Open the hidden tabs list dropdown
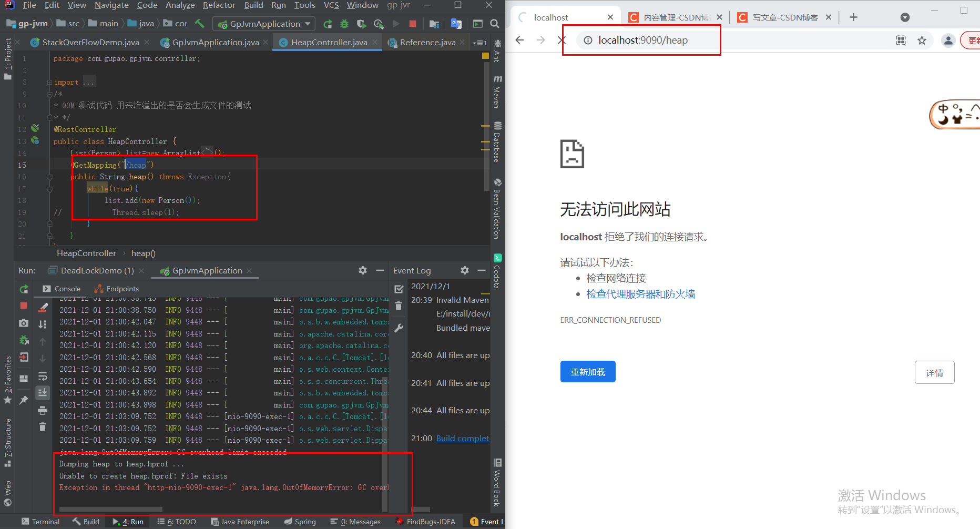980x529 pixels. pos(477,43)
